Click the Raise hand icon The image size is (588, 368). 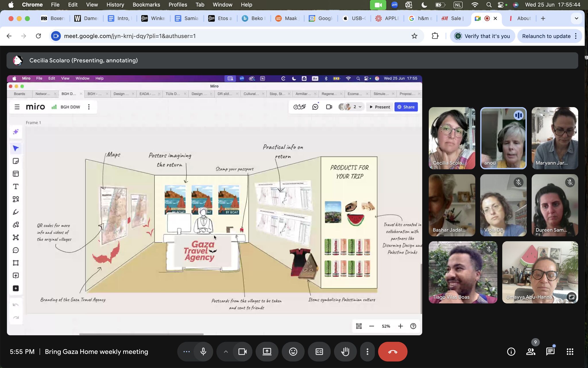345,352
